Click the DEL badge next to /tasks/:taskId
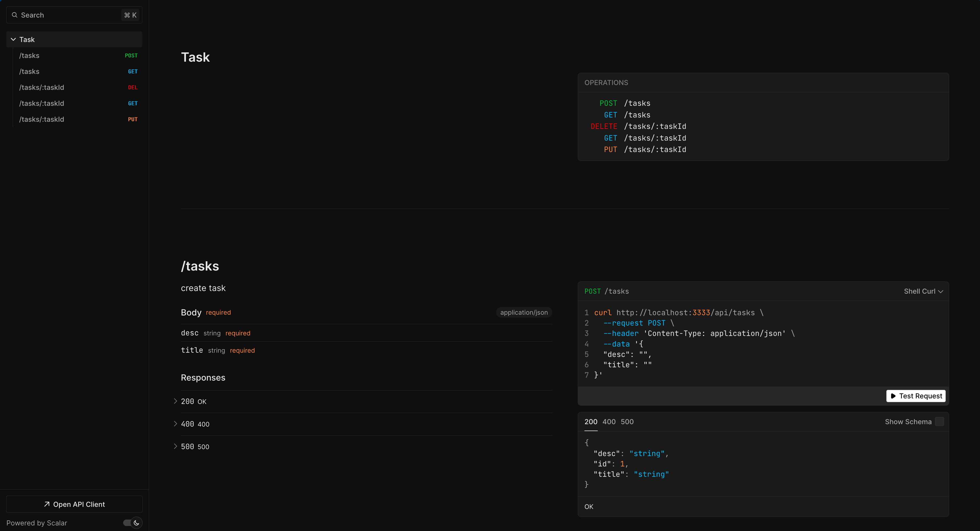 click(132, 87)
